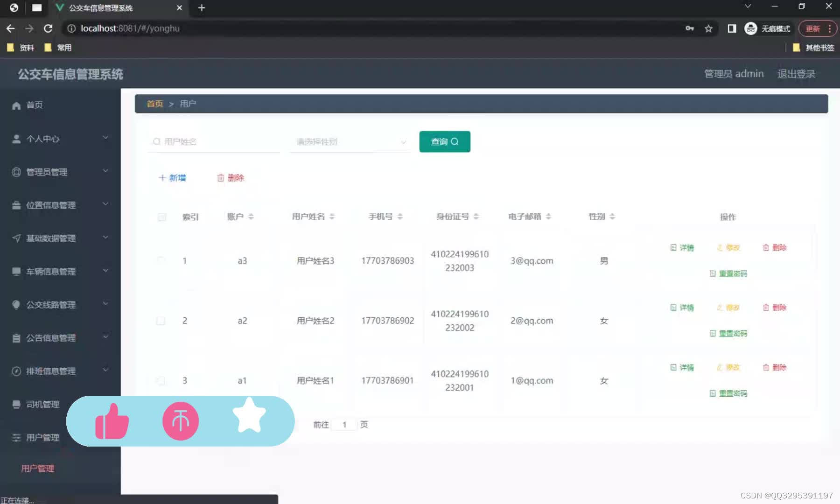Expand 管理员管理 chevron
Viewport: 840px width, 504px height.
(105, 171)
